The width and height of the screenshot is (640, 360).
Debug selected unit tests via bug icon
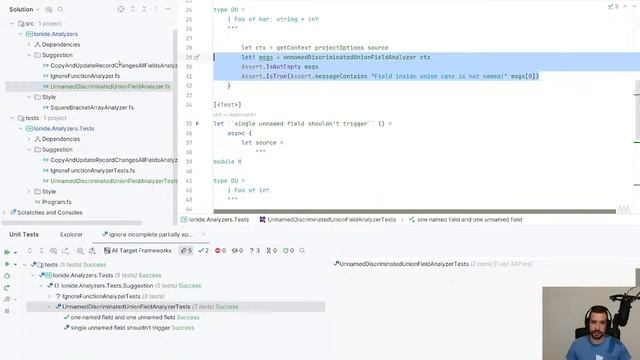tap(7, 276)
